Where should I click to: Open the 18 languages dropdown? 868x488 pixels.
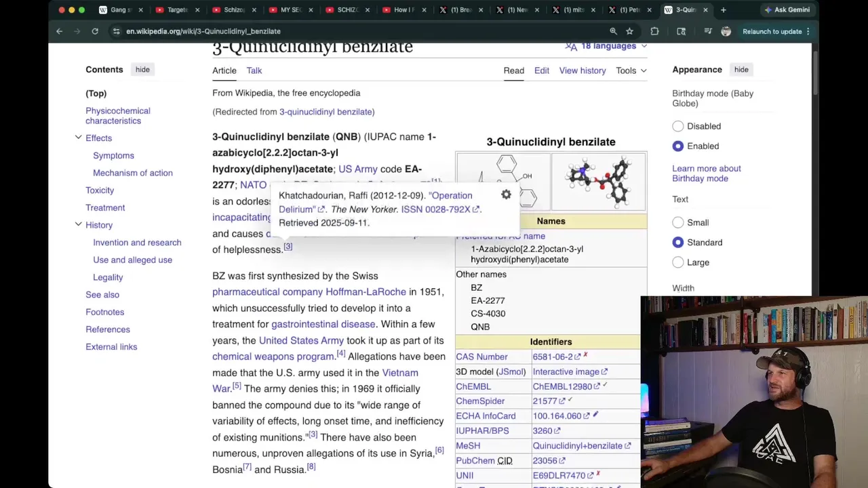[x=606, y=46]
